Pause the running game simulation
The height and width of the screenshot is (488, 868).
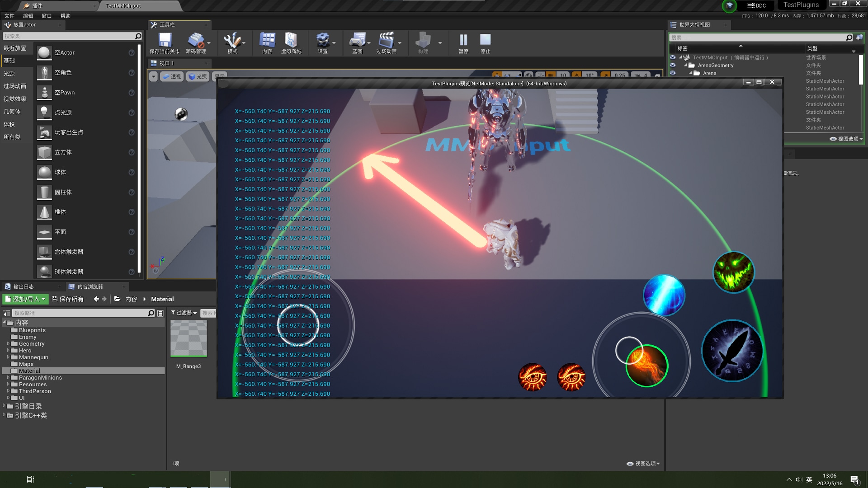click(x=463, y=41)
